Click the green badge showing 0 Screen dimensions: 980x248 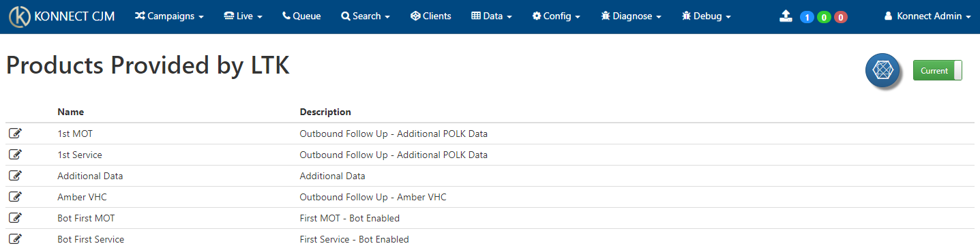pyautogui.click(x=824, y=17)
